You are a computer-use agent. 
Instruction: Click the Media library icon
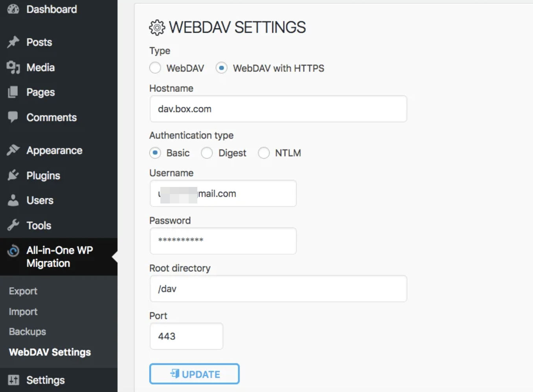(x=13, y=67)
